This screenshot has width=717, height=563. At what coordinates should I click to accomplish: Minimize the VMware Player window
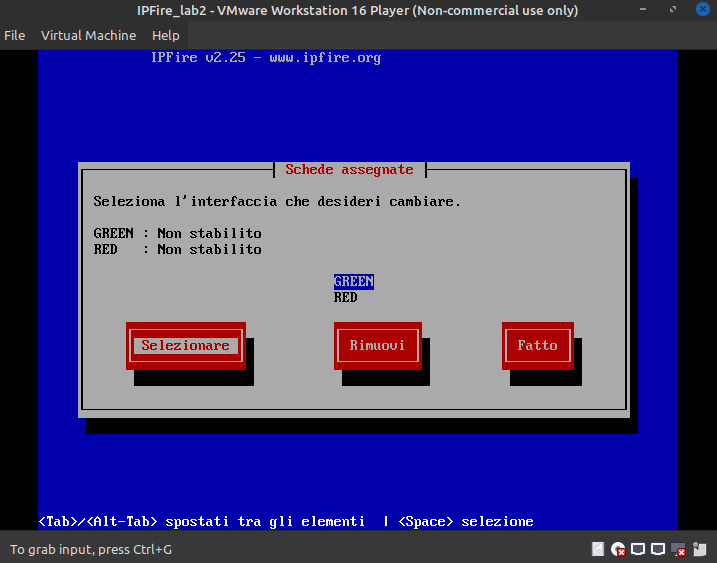pyautogui.click(x=643, y=9)
